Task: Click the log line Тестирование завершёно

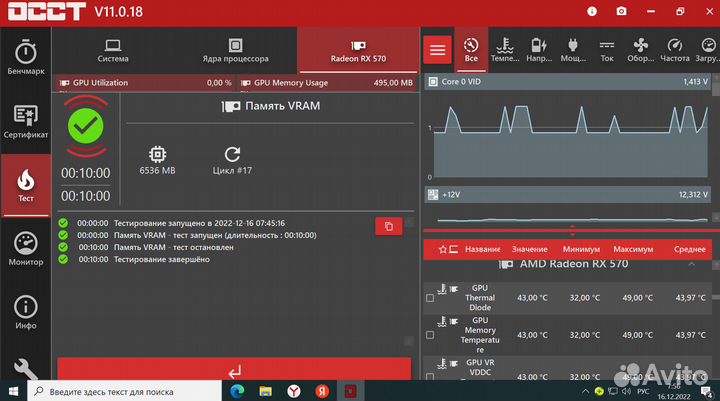Action: (x=162, y=260)
